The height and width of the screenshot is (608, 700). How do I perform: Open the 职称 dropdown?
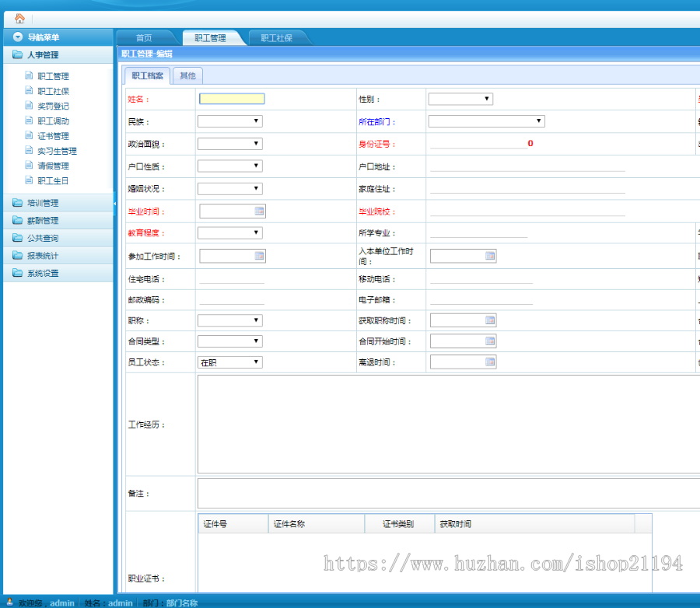click(x=230, y=320)
